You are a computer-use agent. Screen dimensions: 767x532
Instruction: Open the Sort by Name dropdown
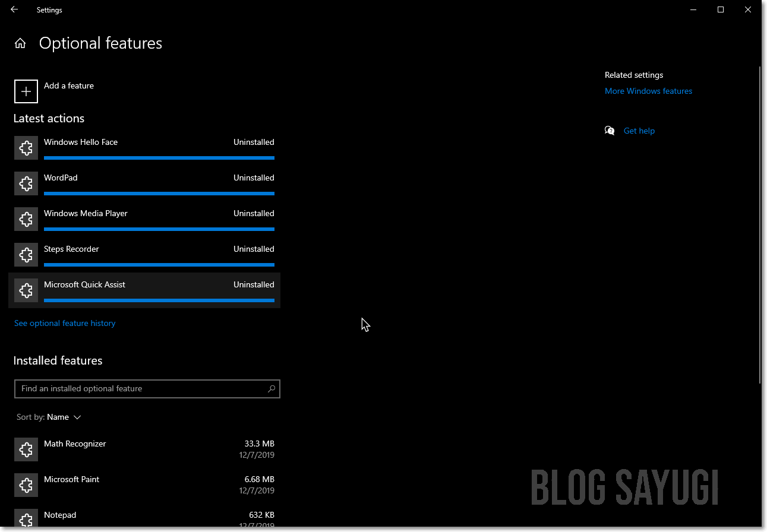tap(49, 417)
